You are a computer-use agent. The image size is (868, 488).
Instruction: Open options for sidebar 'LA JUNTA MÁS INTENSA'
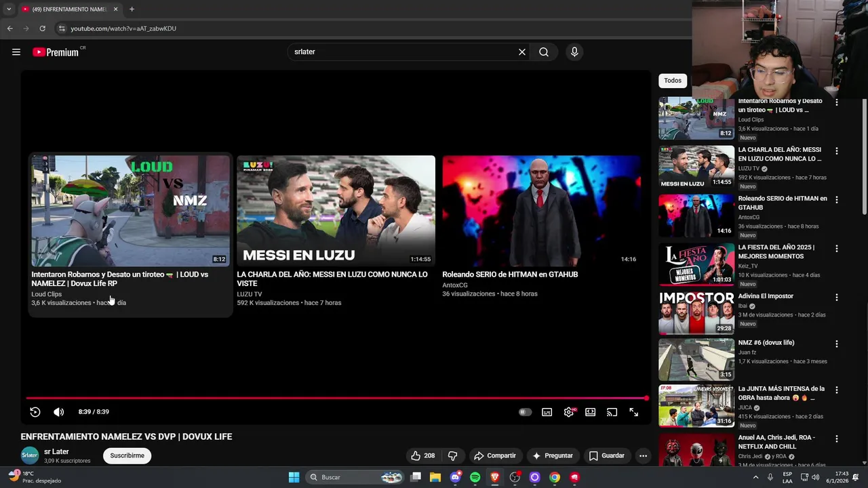click(836, 390)
